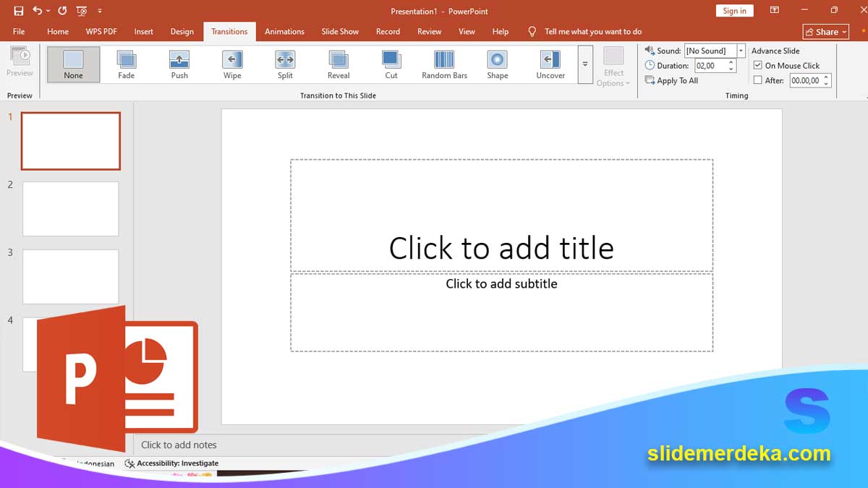Image resolution: width=868 pixels, height=488 pixels.
Task: Decrease Duration with down spinner arrow
Action: pyautogui.click(x=731, y=69)
